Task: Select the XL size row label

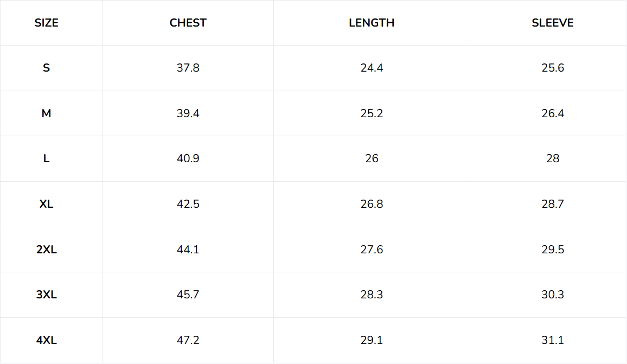Action: (47, 204)
